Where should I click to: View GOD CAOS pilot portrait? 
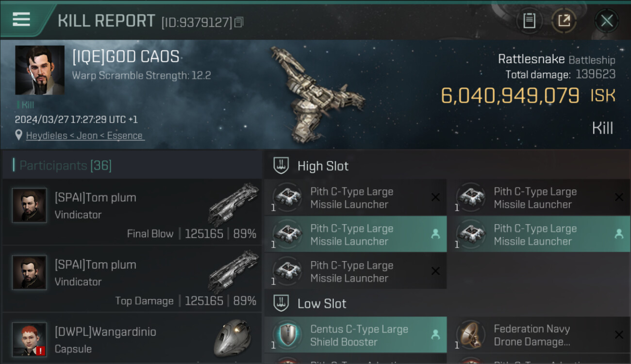(40, 70)
